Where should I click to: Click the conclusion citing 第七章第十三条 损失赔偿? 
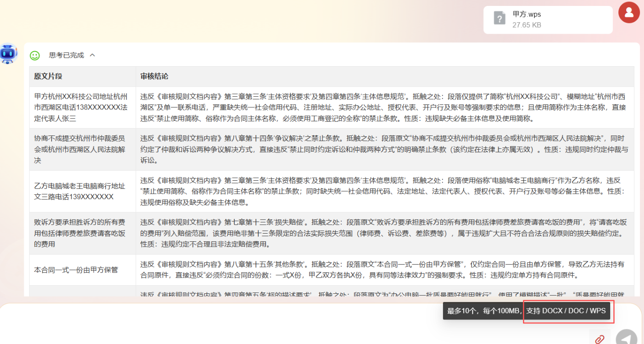click(385, 234)
